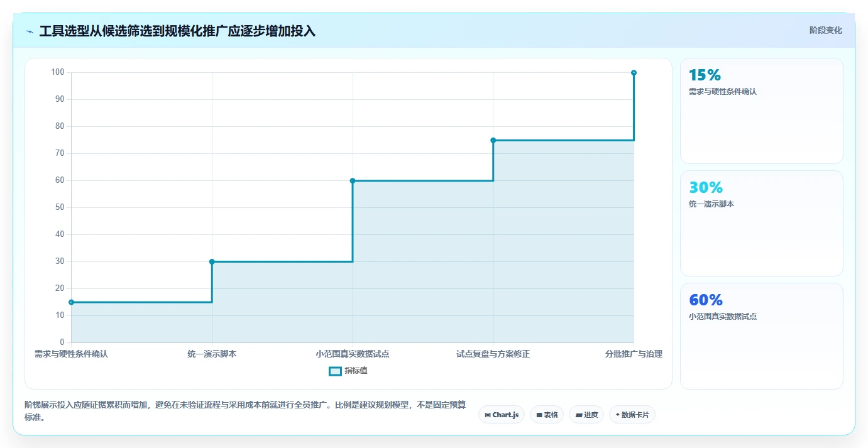This screenshot has width=868, height=448.
Task: Click the card caption 统一演示脚本
Action: click(x=711, y=204)
